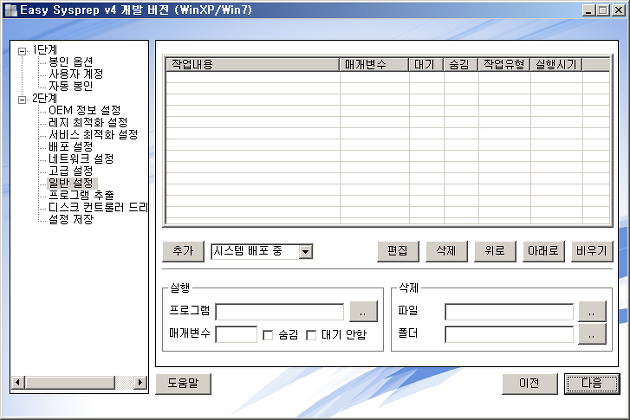Open 설정 저장 page
The image size is (630, 420).
[x=71, y=219]
